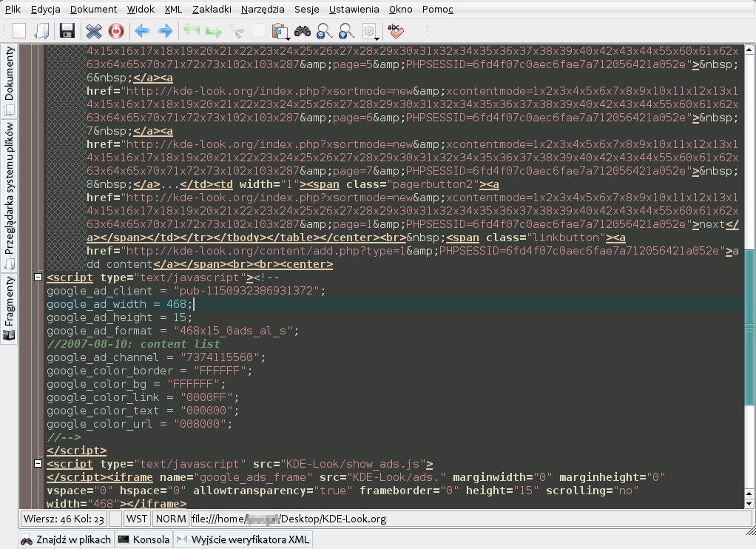Zoom out with the minus magnifier
Screen dimensions: 756x549
click(x=325, y=31)
